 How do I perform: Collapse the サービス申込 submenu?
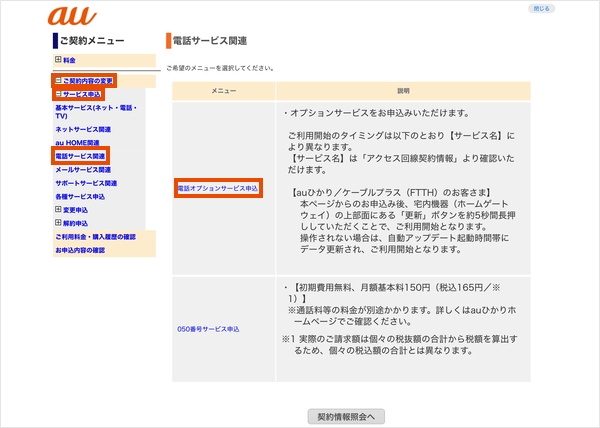58,94
